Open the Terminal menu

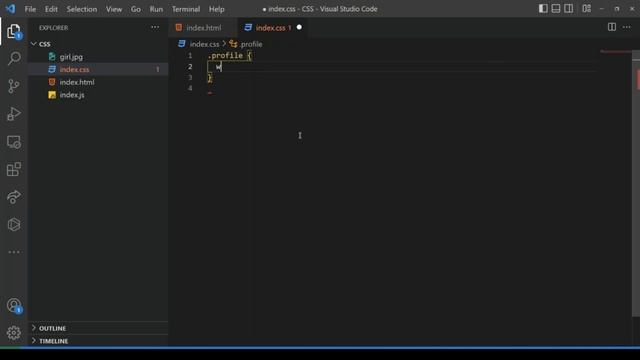(186, 9)
